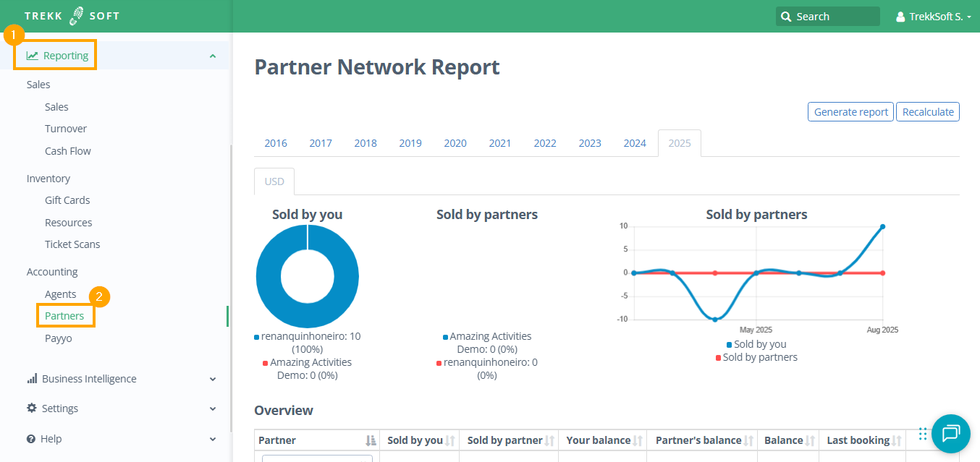Sort by Partner's balance column
This screenshot has height=462, width=980.
[x=748, y=440]
